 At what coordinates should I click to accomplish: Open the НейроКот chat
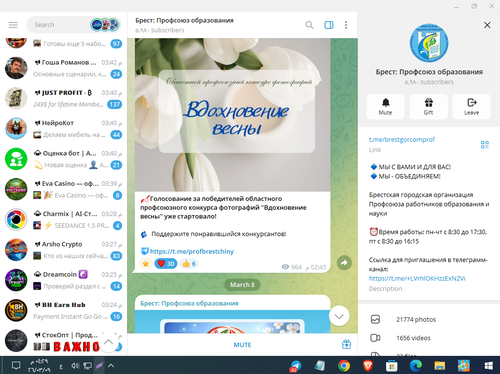[63, 129]
